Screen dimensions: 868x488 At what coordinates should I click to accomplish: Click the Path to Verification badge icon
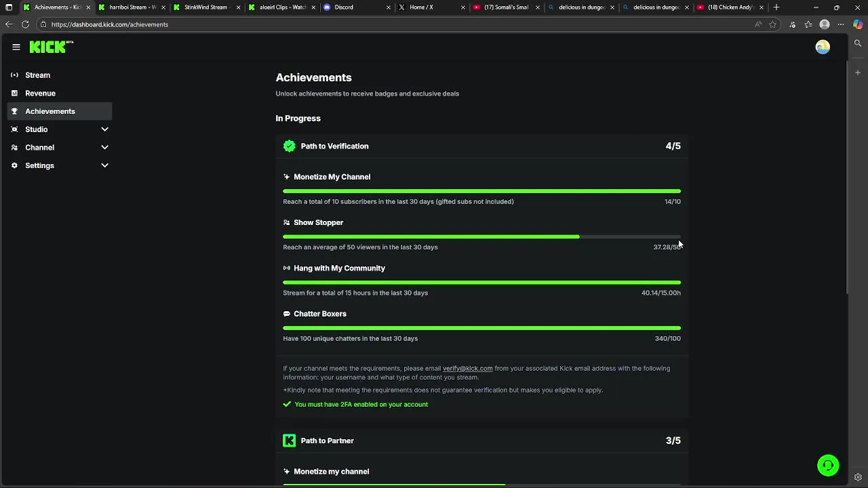(290, 146)
